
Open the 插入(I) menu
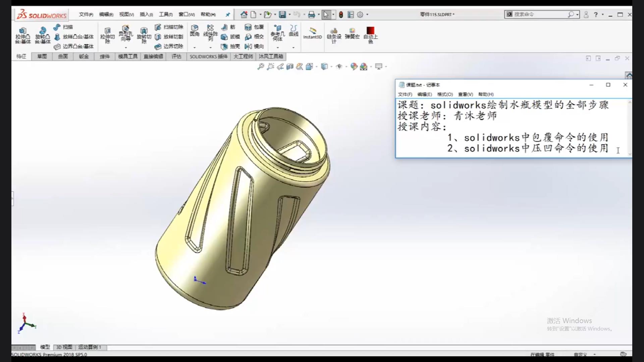pyautogui.click(x=146, y=14)
